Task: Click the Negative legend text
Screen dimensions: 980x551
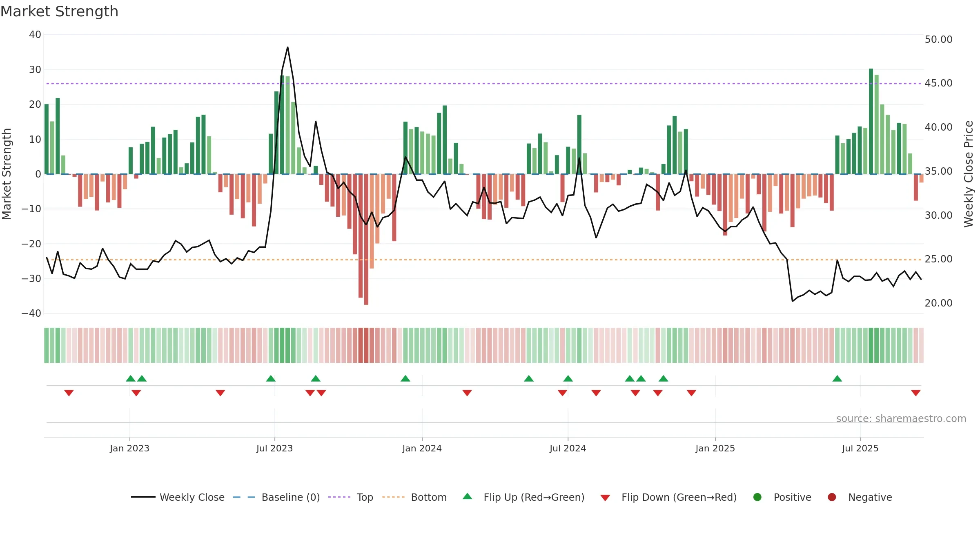Action: [x=870, y=497]
